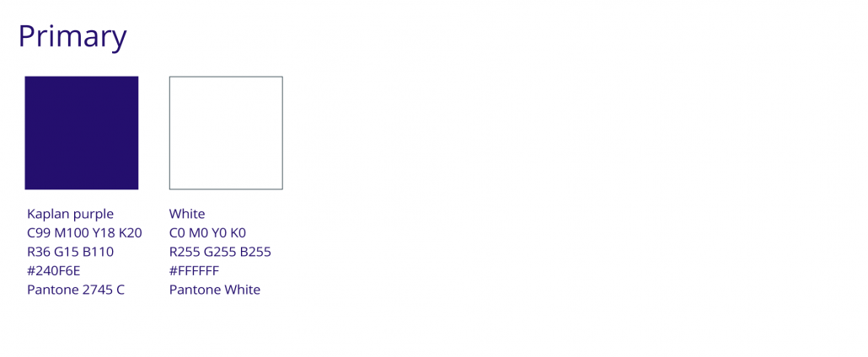
Task: Click the Primary section heading
Action: pos(72,38)
